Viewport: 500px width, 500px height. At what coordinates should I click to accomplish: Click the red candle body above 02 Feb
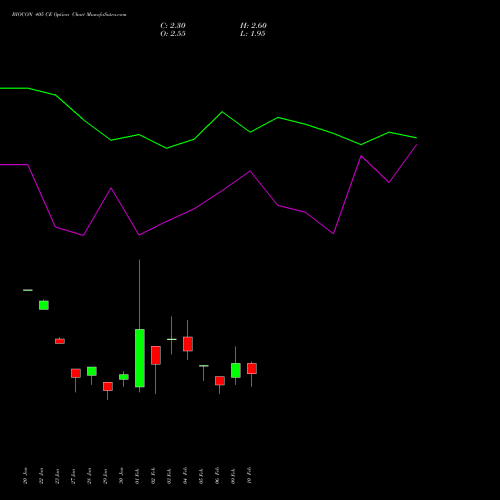(156, 355)
